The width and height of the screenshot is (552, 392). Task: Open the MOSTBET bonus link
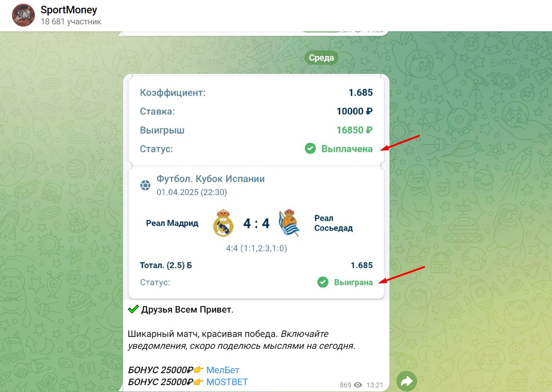[227, 382]
